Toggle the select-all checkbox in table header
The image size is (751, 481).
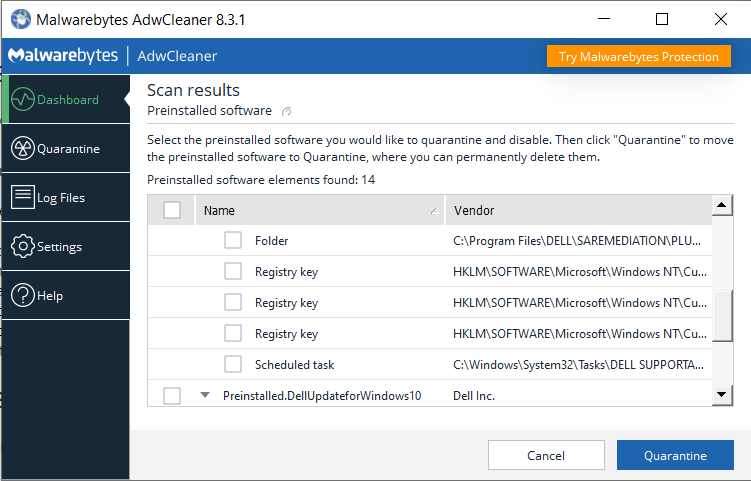coord(172,210)
